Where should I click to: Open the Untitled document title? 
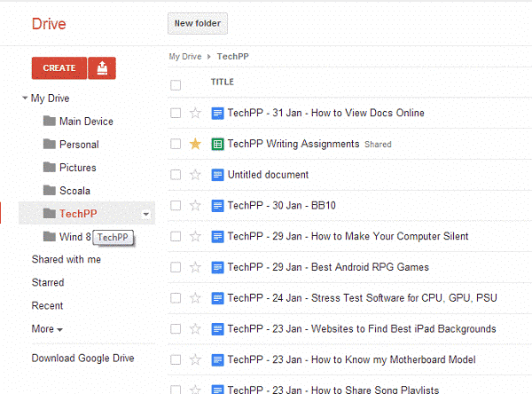pos(268,175)
